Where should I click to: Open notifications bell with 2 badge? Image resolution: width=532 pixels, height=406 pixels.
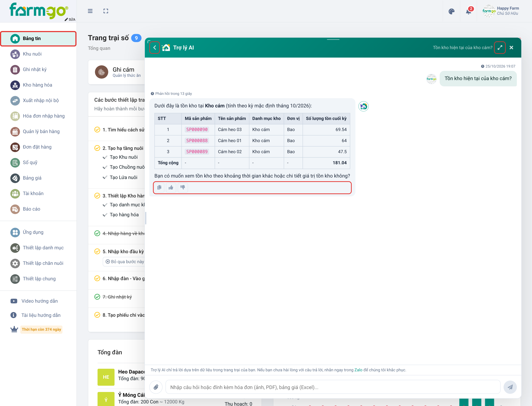(x=469, y=11)
